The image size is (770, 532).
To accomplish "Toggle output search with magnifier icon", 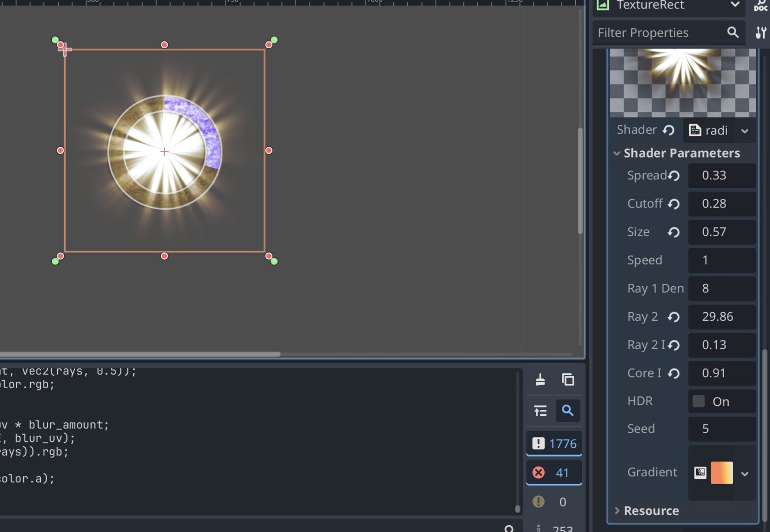I will [568, 410].
